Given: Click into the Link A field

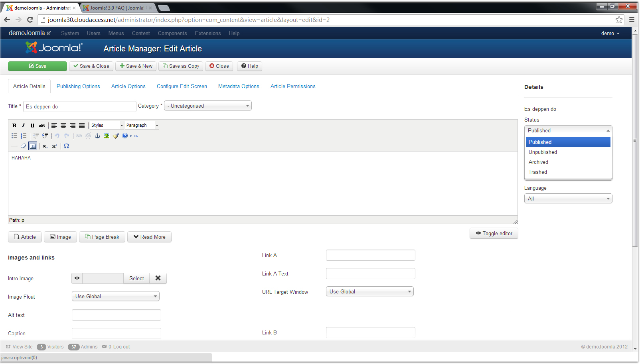Looking at the screenshot, I should (x=371, y=255).
